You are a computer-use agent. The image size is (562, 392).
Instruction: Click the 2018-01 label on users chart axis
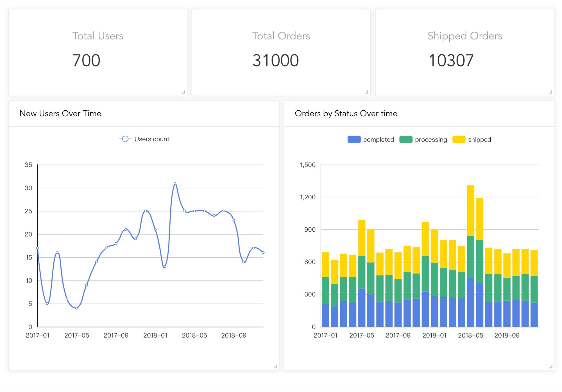coord(155,335)
